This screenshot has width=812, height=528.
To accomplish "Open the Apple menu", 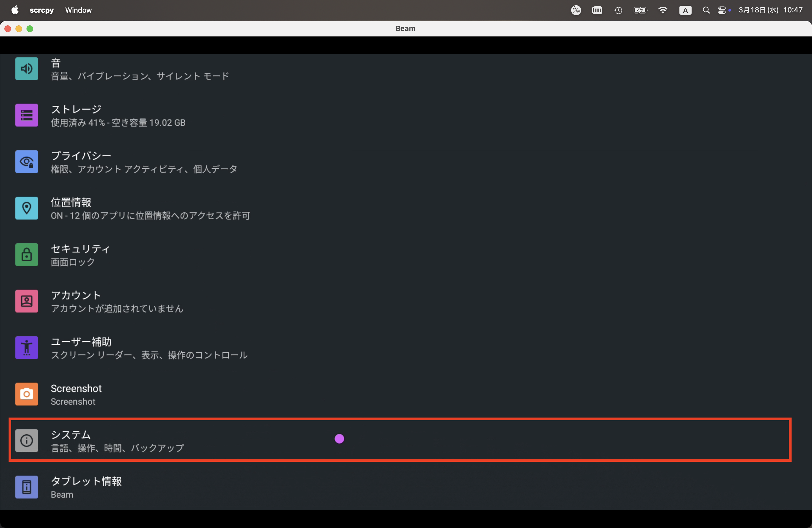I will 15,10.
